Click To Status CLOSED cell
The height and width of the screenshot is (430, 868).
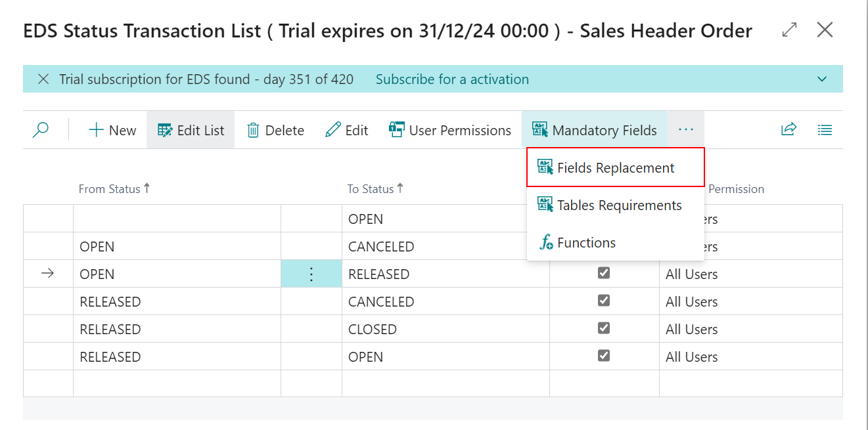[445, 329]
